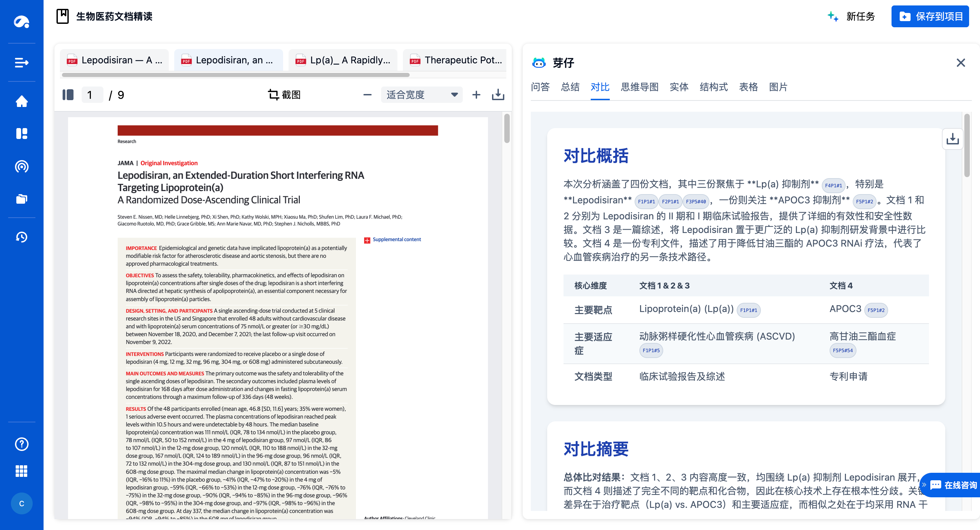Image resolution: width=980 pixels, height=530 pixels.
Task: Switch to the 思维导图 tab
Action: (639, 87)
